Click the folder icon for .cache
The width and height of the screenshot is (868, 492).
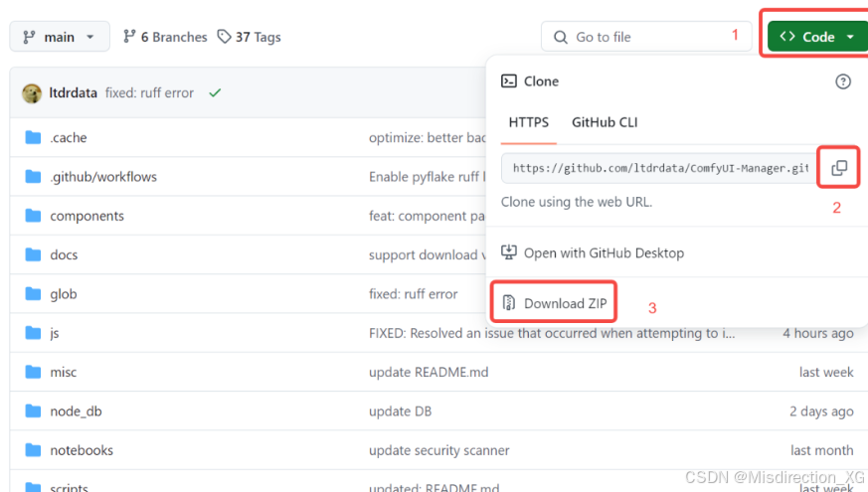click(x=33, y=137)
